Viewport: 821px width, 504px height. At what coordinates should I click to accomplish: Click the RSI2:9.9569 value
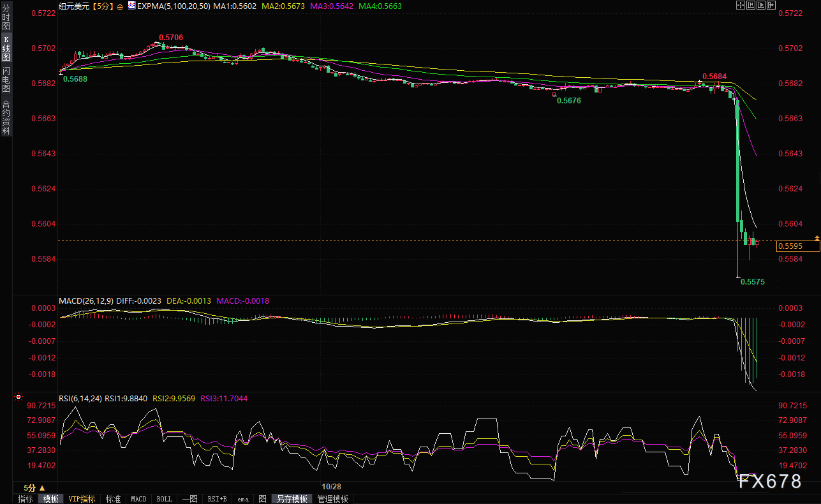click(x=174, y=399)
